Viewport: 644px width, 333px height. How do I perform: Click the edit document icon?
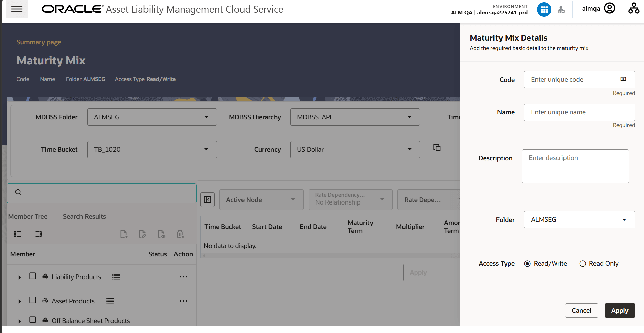142,234
